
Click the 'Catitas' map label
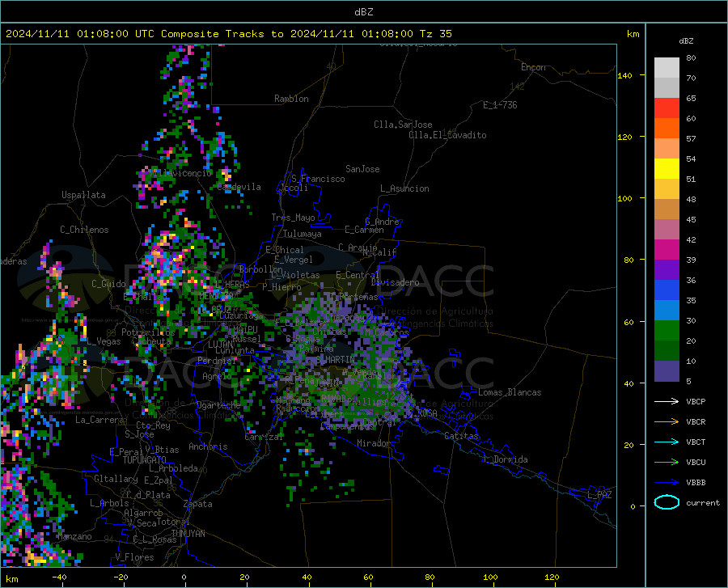(x=462, y=436)
